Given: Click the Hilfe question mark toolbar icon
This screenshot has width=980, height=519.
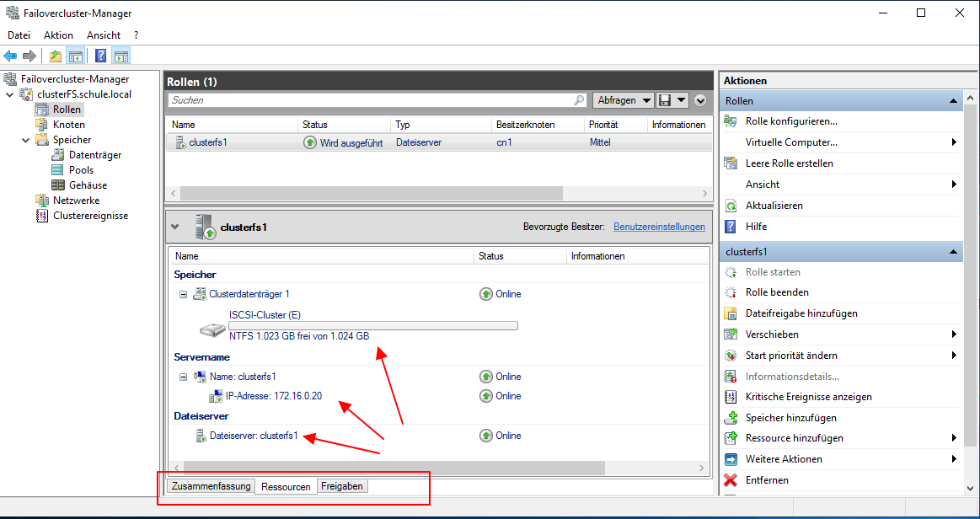Looking at the screenshot, I should pos(100,56).
